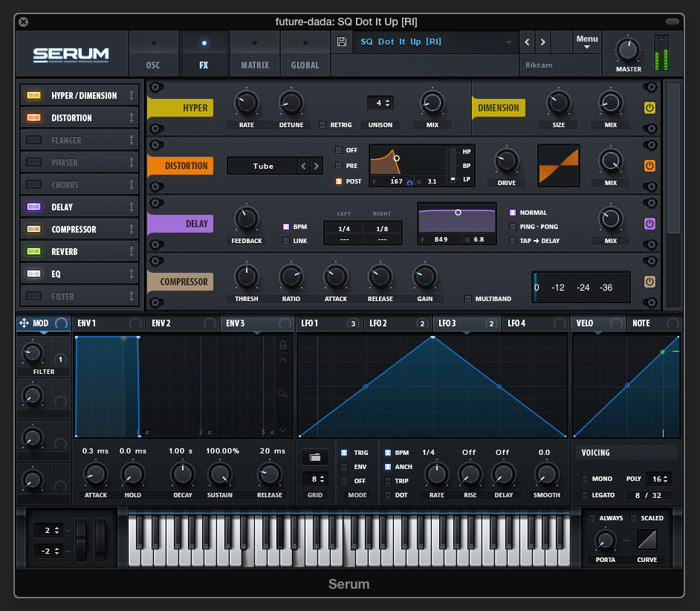Viewport: 700px width, 611px height.
Task: Toggle the Distortion effect power button
Action: 649,166
